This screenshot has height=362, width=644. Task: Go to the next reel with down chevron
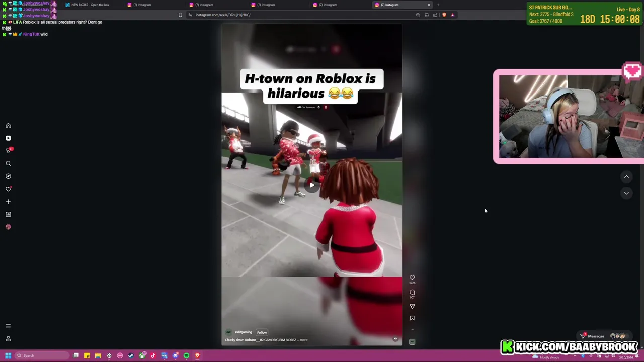click(x=626, y=193)
